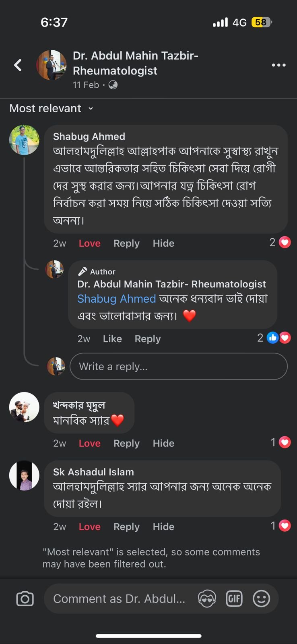Toggle Love on Shabug Ahmed's comment
297x644 pixels.
(x=89, y=244)
